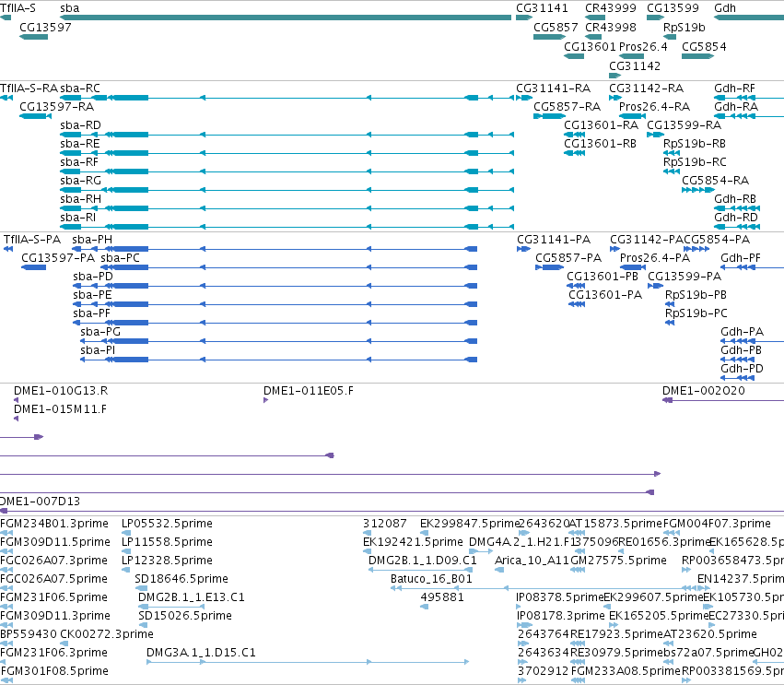Click the sba-RC transcript label
The image size is (784, 685).
click(80, 89)
